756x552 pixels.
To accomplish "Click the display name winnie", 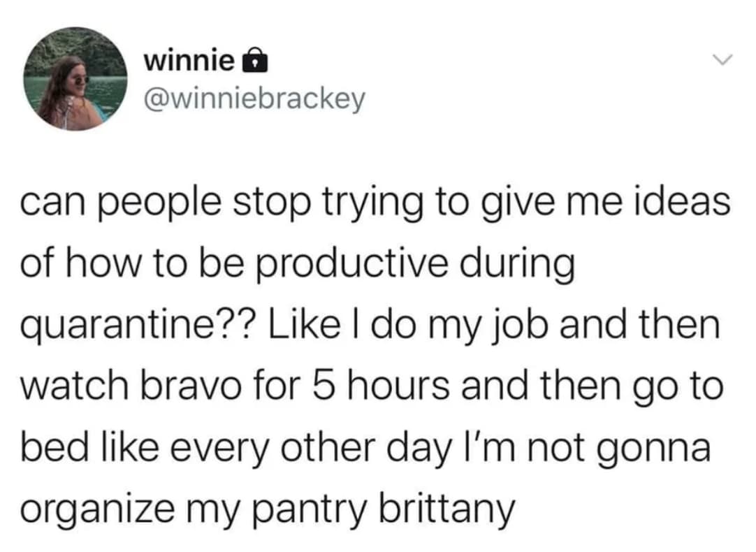I will (x=189, y=61).
